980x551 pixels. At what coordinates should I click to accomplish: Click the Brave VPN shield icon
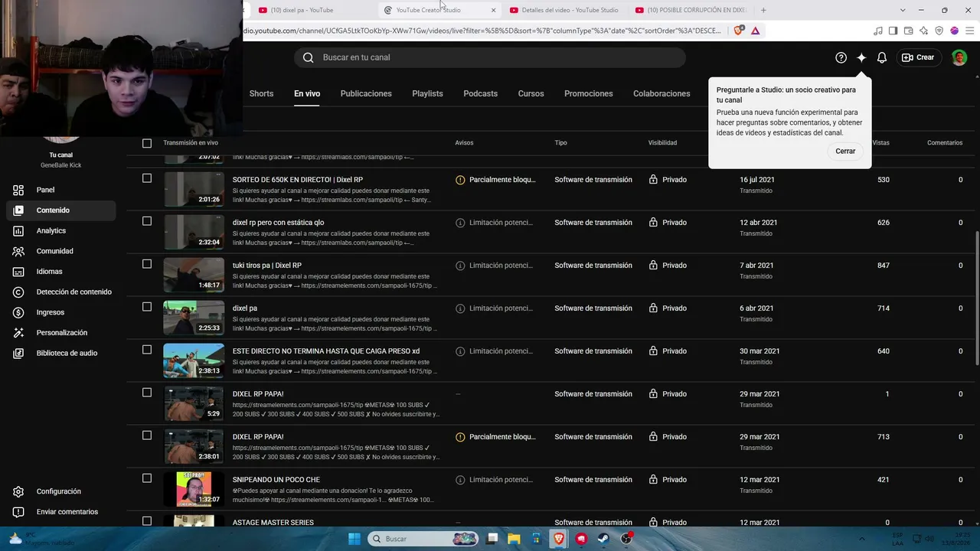coord(939,31)
